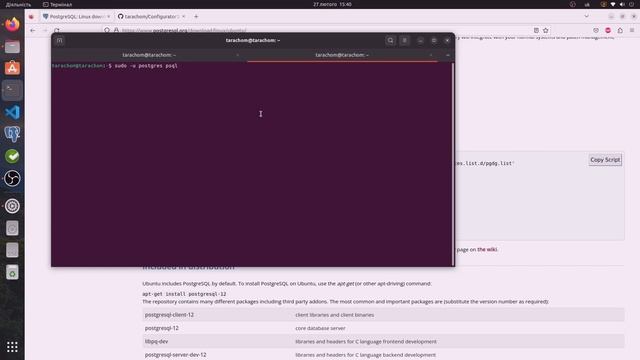
Task: Expand the terminal tab list dropdown
Action: tap(448, 55)
